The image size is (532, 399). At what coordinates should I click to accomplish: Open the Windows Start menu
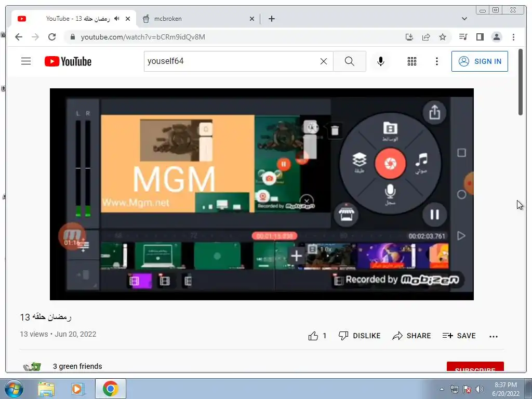tap(14, 389)
